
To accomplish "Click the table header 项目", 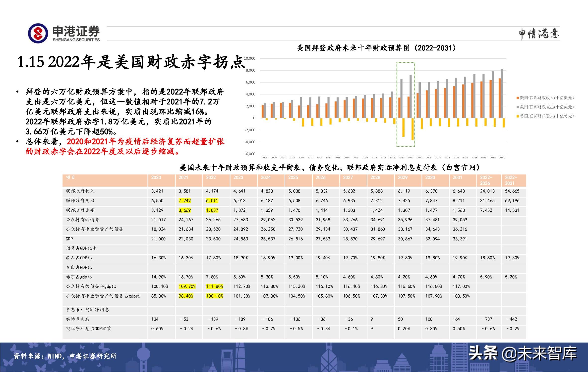I will pyautogui.click(x=70, y=178).
